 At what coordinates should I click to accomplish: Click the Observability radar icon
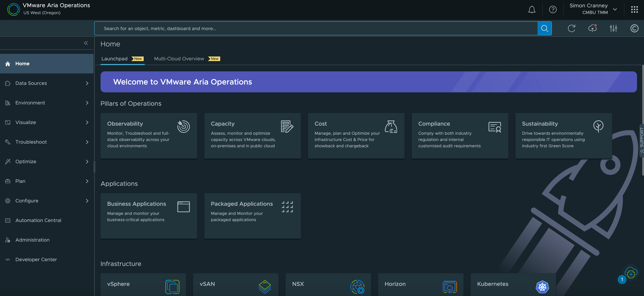click(183, 126)
